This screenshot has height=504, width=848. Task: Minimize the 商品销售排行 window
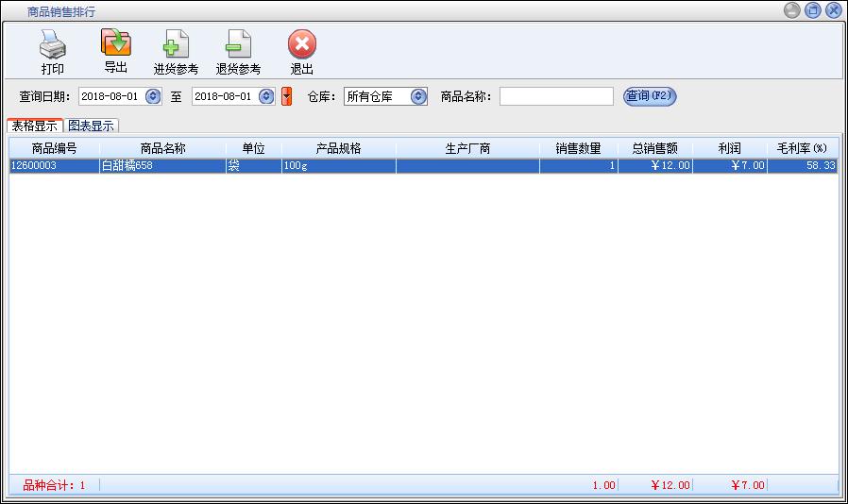tap(791, 10)
